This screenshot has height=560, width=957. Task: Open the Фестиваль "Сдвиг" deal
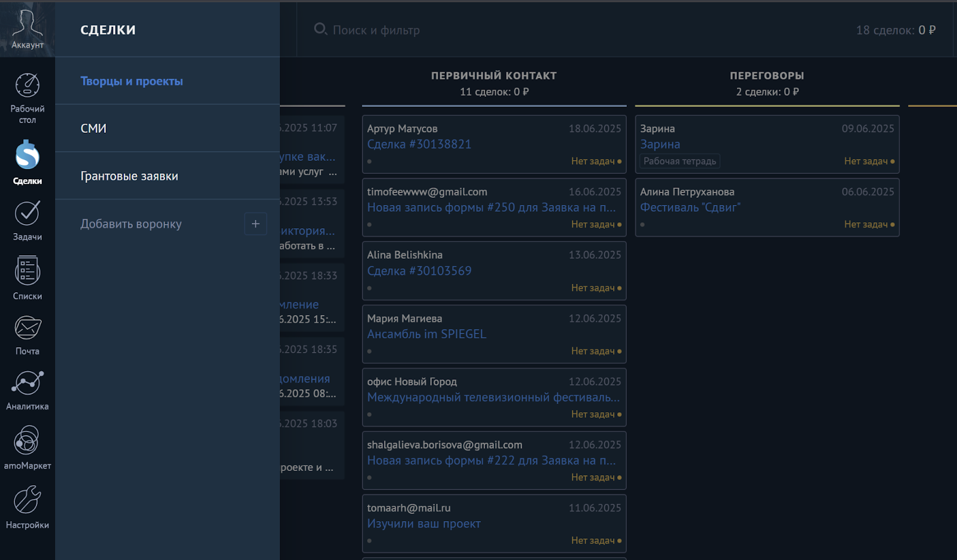690,207
